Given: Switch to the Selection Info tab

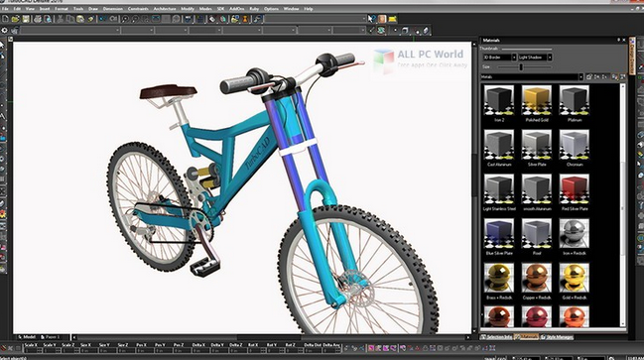Looking at the screenshot, I should coord(496,337).
